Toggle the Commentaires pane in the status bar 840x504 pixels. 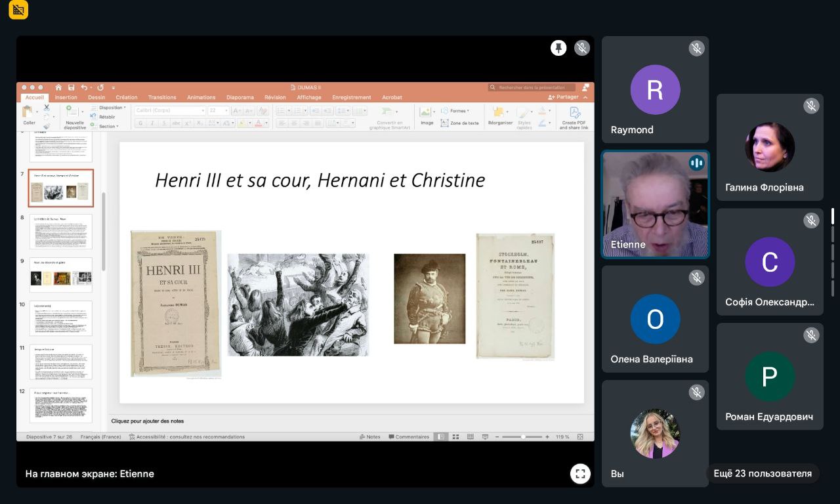(x=409, y=437)
